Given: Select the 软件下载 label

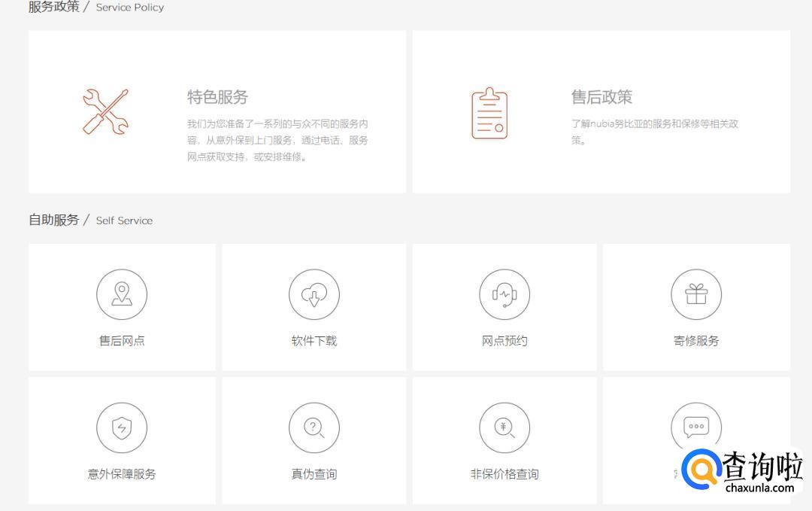Looking at the screenshot, I should pos(314,341).
